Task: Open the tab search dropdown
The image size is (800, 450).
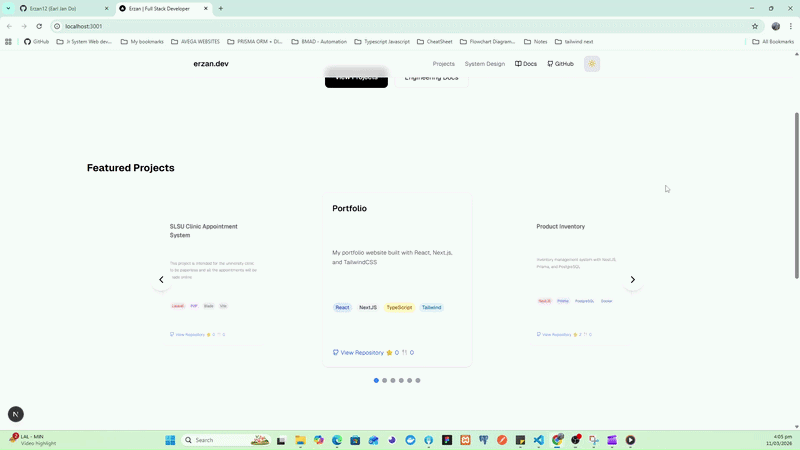Action: coord(8,9)
